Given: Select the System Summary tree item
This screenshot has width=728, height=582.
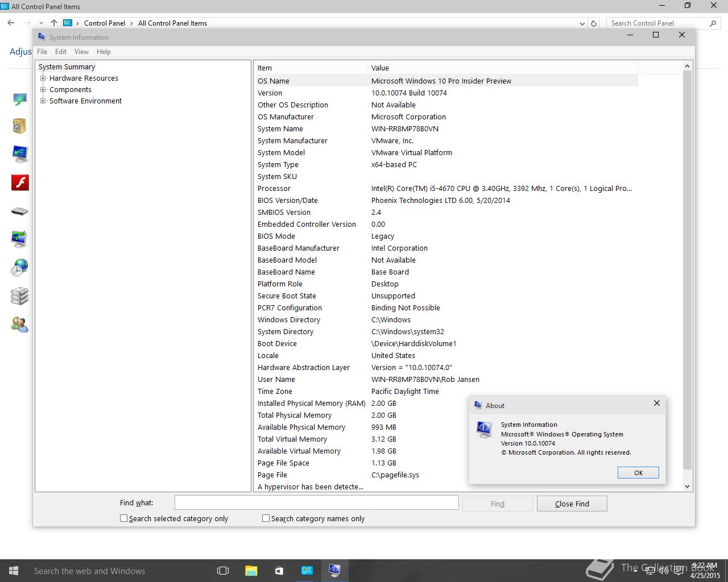Looking at the screenshot, I should point(67,67).
